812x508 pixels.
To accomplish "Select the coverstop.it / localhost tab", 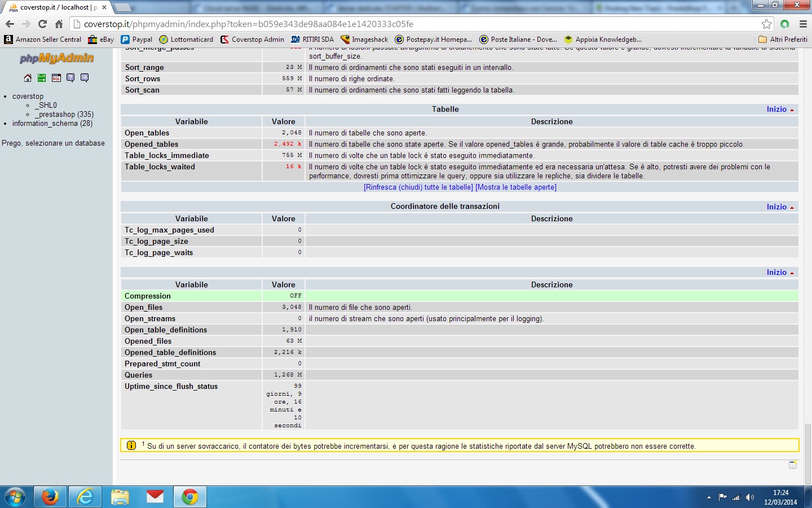I will click(x=57, y=7).
